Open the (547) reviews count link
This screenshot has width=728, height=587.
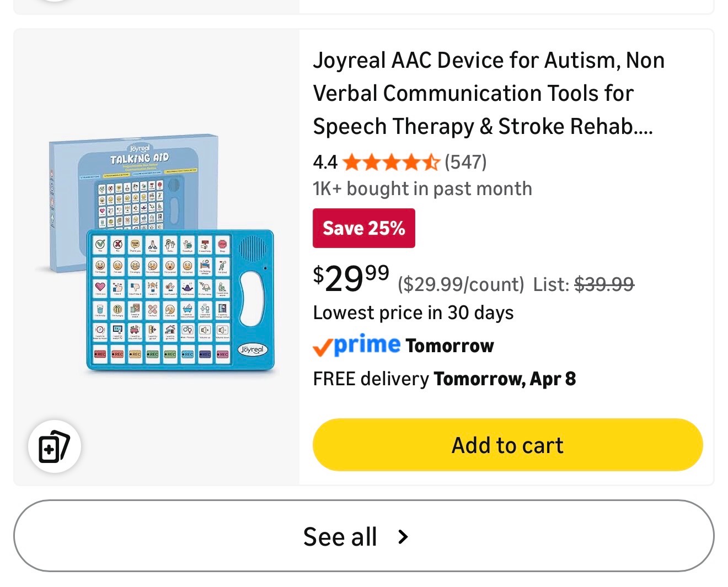pyautogui.click(x=465, y=162)
